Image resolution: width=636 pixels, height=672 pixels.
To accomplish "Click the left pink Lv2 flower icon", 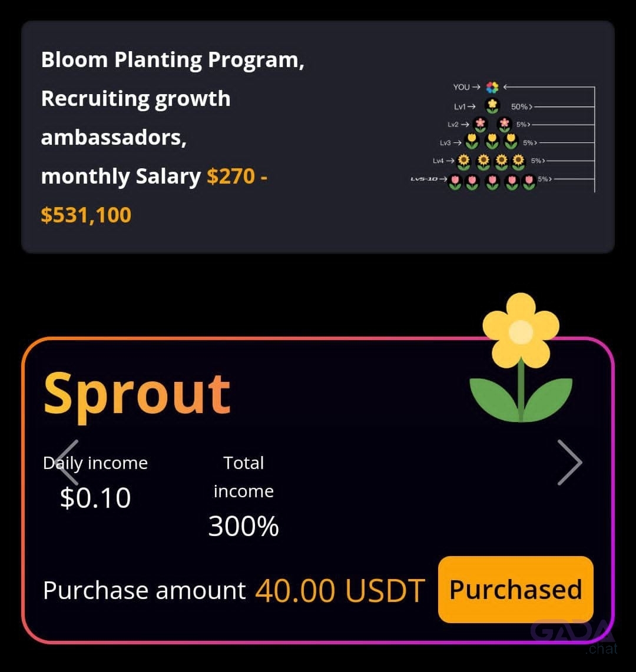I will point(480,124).
